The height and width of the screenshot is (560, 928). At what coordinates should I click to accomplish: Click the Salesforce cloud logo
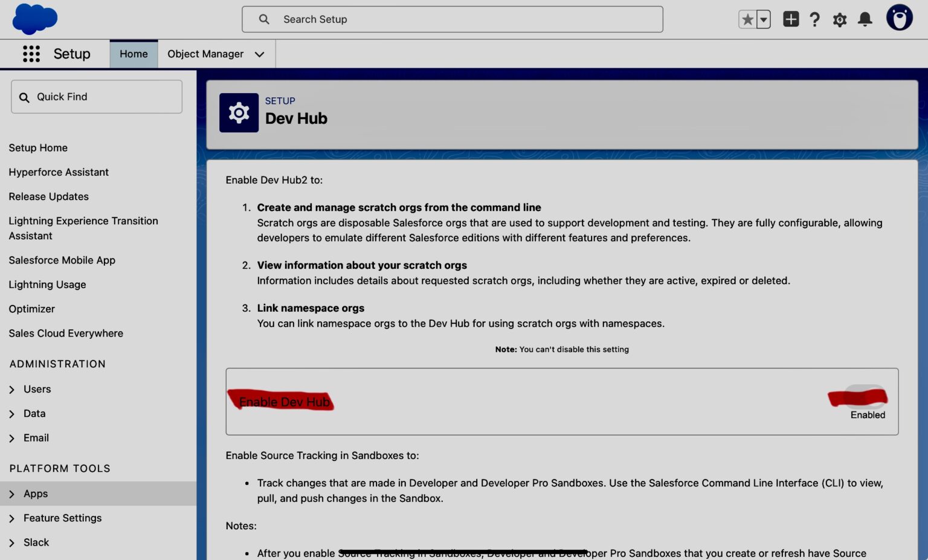click(34, 19)
